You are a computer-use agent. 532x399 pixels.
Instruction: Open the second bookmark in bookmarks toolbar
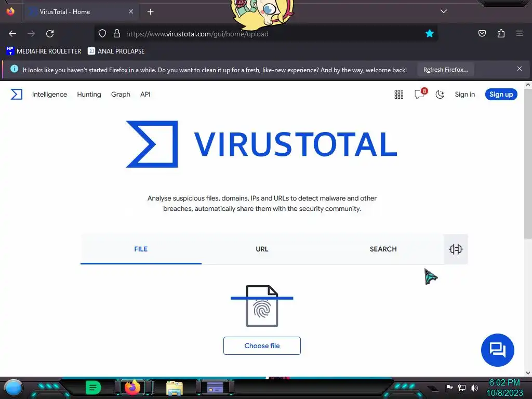(x=116, y=51)
